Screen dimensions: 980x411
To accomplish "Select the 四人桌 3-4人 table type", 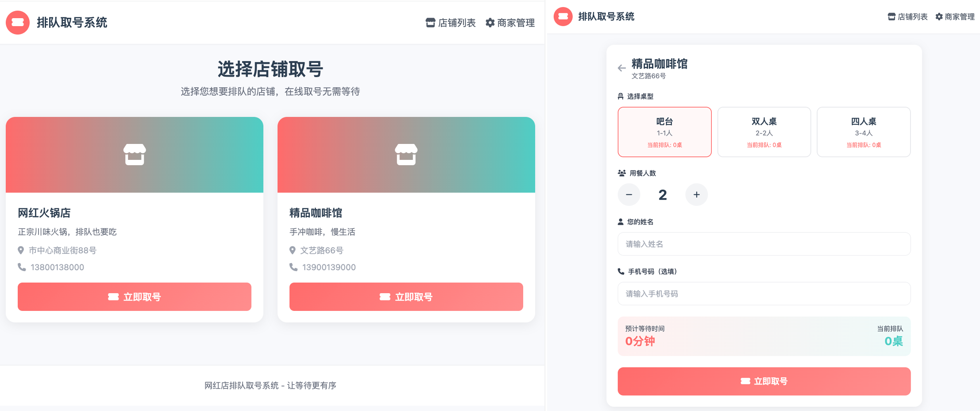I will pyautogui.click(x=864, y=132).
